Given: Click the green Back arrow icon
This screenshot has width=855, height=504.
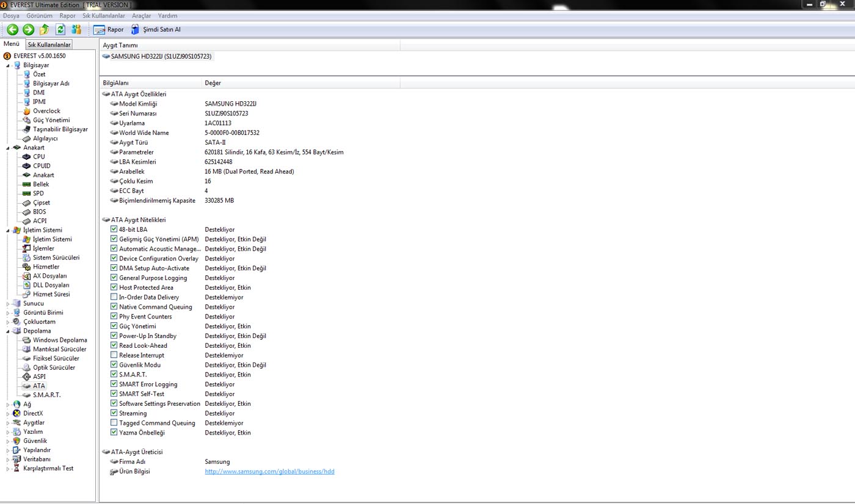Looking at the screenshot, I should [12, 29].
